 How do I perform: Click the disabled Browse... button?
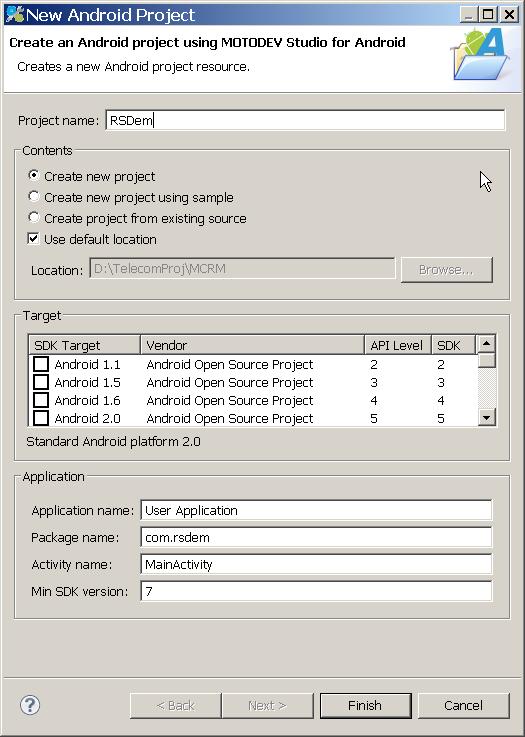click(x=447, y=270)
